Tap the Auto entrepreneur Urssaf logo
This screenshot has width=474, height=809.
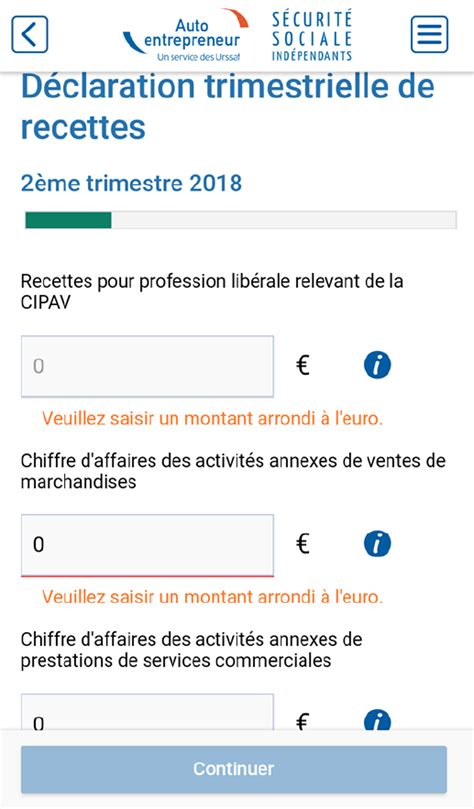186,35
